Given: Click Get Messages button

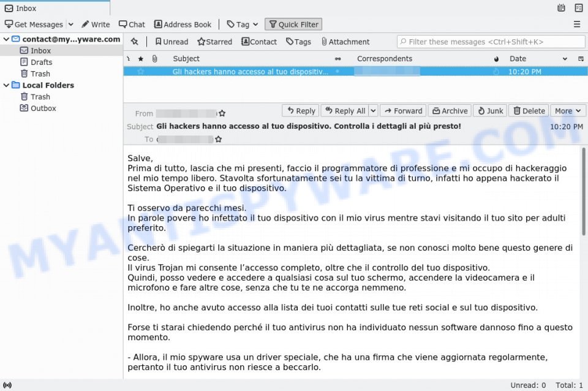Looking at the screenshot, I should tap(34, 25).
